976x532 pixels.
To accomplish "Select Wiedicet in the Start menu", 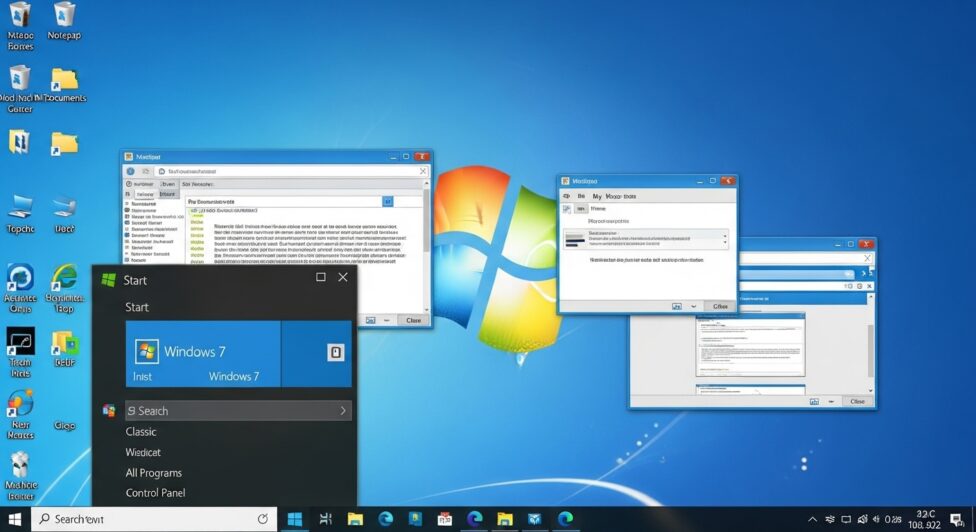I will (x=143, y=452).
